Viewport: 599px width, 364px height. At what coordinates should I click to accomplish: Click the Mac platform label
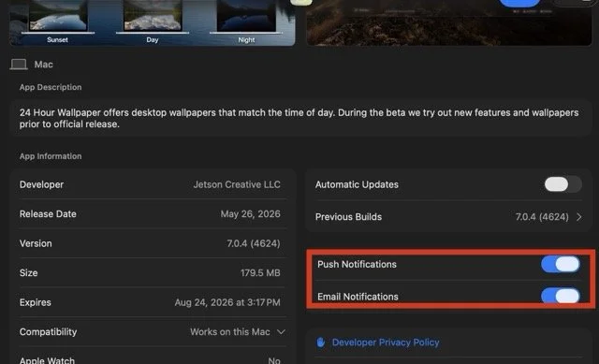(44, 65)
